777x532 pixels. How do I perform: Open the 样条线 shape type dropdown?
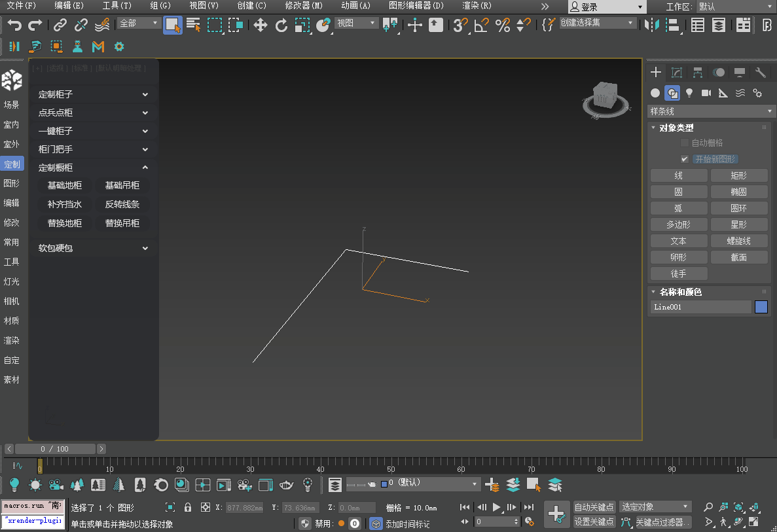(711, 111)
